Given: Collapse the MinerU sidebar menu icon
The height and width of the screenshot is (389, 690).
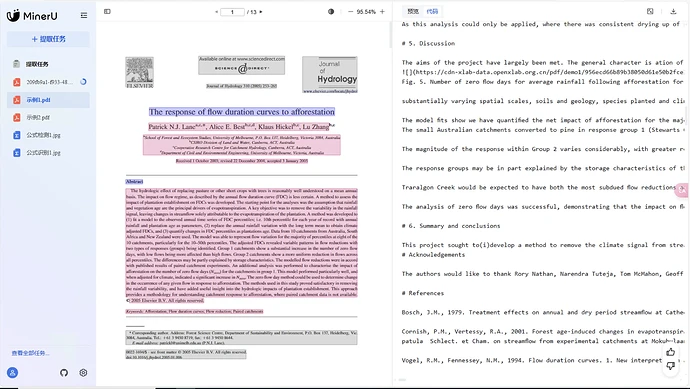Looking at the screenshot, I should tap(84, 15).
